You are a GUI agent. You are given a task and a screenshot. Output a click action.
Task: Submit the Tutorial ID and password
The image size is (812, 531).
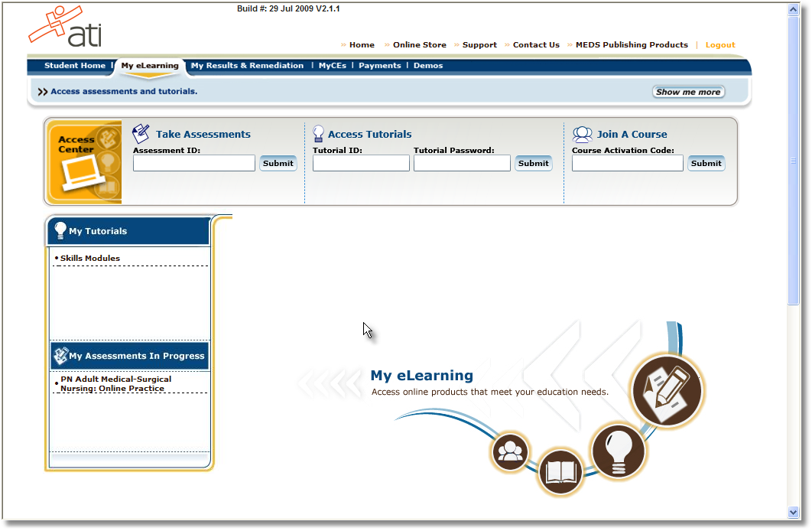tap(534, 163)
